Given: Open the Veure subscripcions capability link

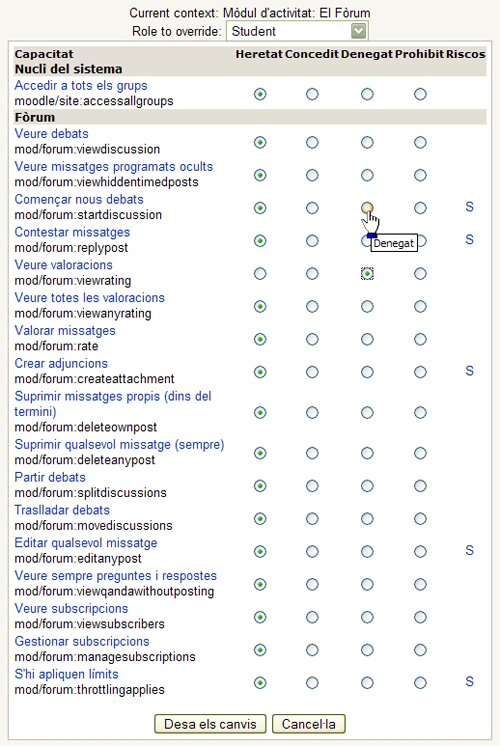Looking at the screenshot, I should pyautogui.click(x=71, y=609).
